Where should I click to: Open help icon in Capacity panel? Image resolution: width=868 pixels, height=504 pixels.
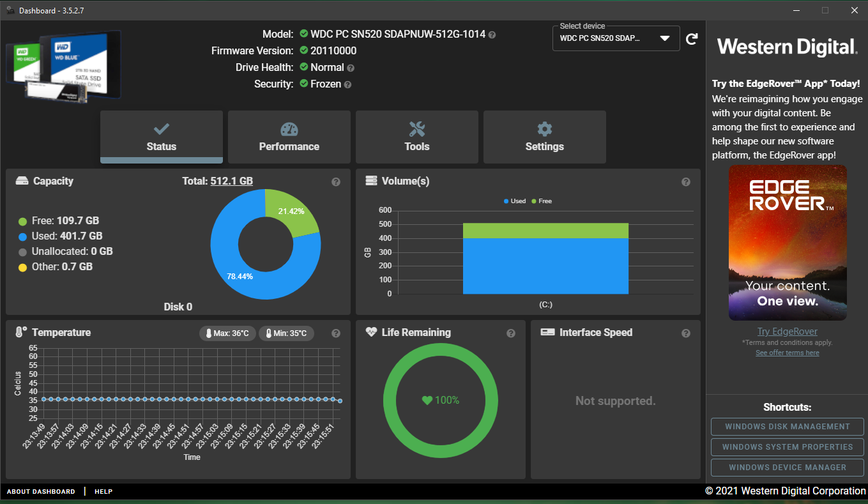coord(336,182)
